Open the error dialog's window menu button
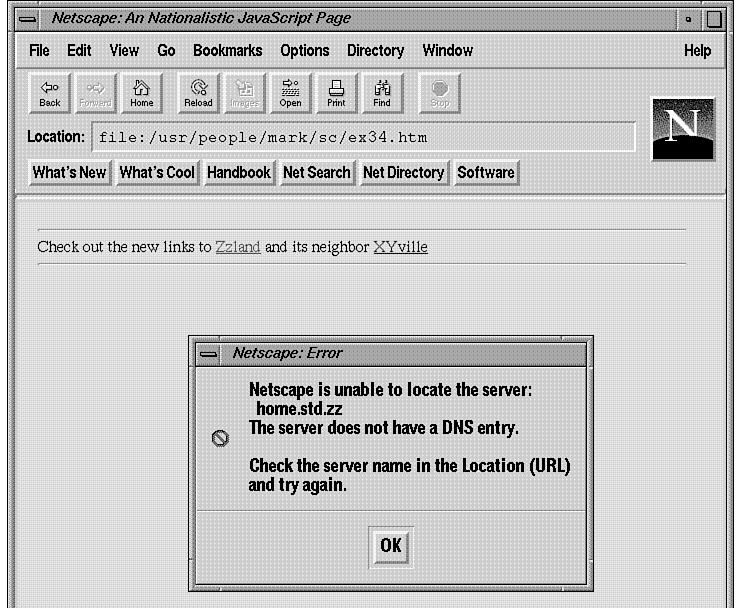This screenshot has height=608, width=737. [x=208, y=353]
